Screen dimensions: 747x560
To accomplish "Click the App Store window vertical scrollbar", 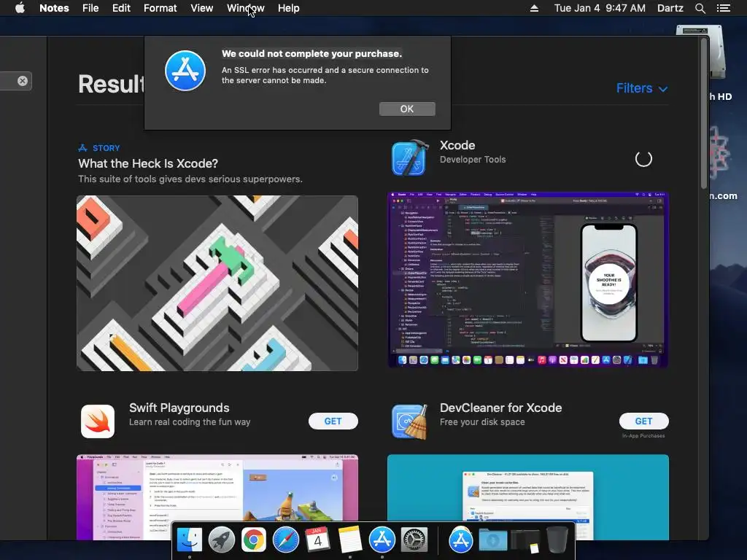I will tap(704, 113).
